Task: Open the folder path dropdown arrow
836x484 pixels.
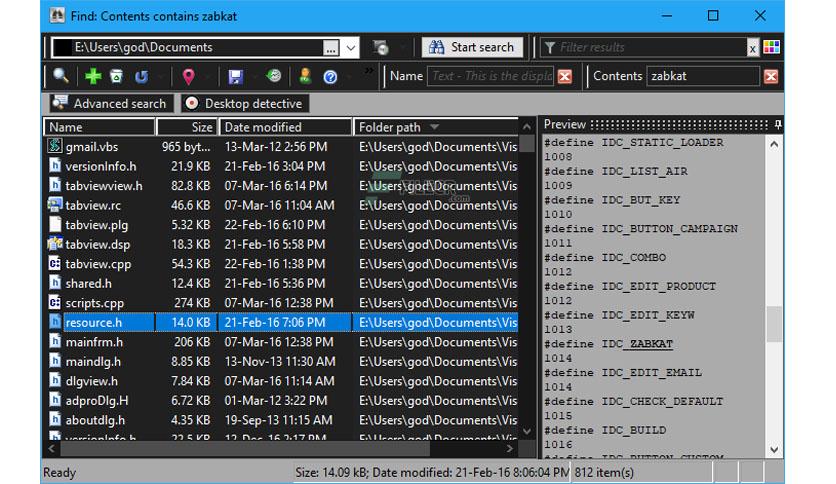Action: pos(350,47)
